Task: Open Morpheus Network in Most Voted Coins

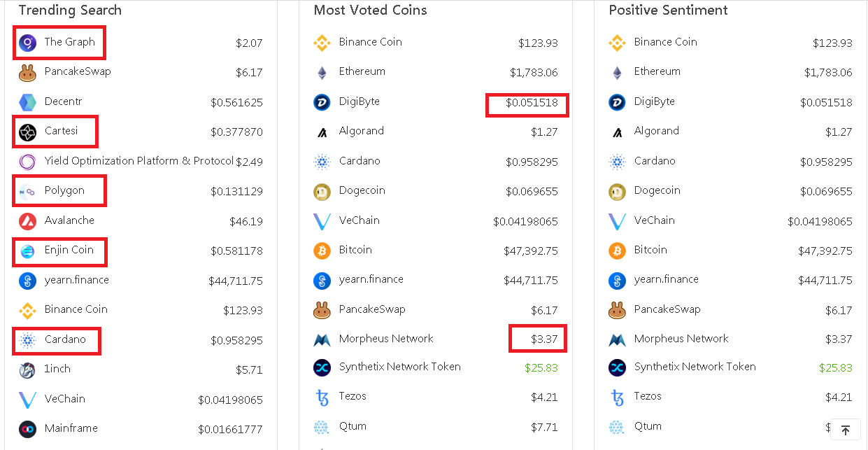Action: point(386,339)
